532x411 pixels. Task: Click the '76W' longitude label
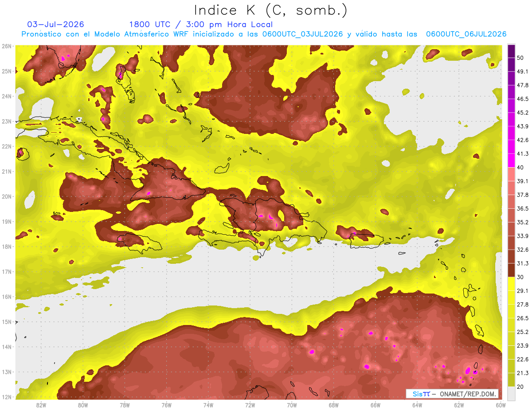pyautogui.click(x=166, y=405)
